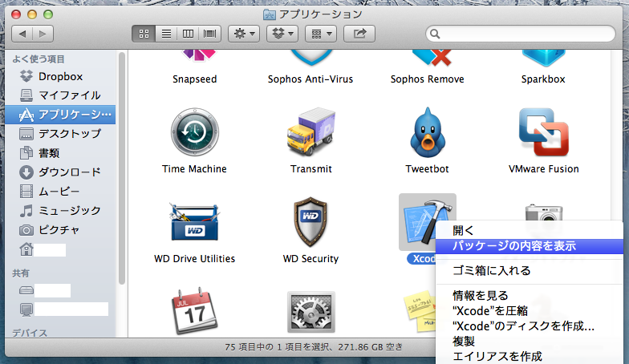
Task: Go forward with the right arrow button
Action: tap(43, 34)
